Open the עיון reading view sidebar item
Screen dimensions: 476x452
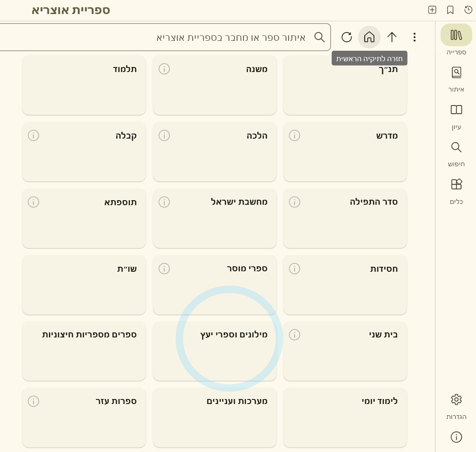(x=456, y=115)
